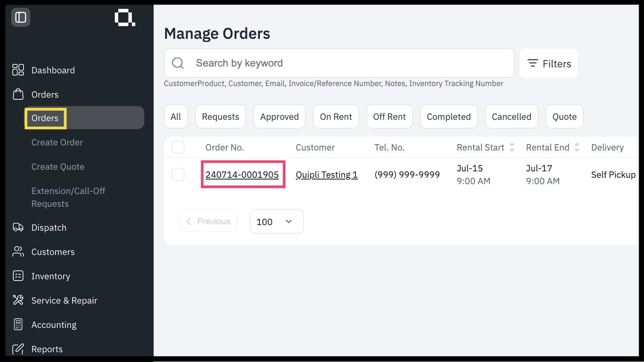Click the Service & Repair tools icon
Screen dimensions: 644x362
click(x=18, y=300)
